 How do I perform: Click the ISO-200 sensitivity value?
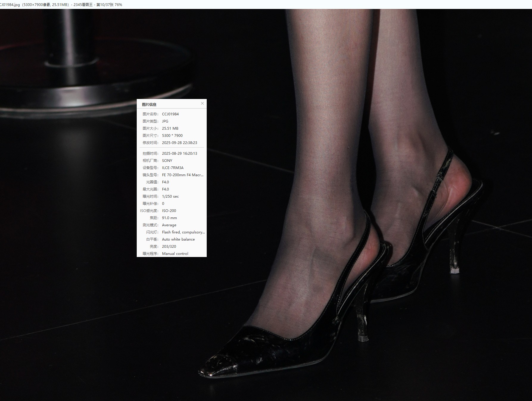coord(169,211)
